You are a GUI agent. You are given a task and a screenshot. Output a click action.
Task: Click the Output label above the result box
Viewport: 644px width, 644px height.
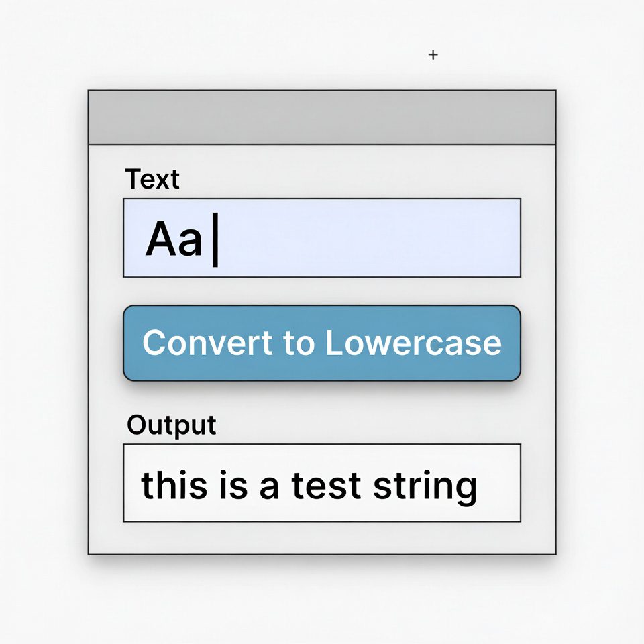[171, 424]
